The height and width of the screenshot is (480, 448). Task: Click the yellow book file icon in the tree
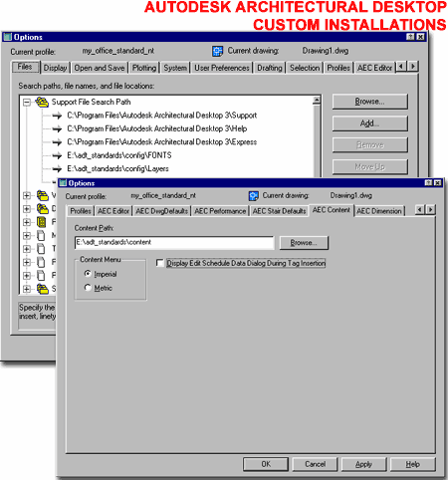click(42, 222)
